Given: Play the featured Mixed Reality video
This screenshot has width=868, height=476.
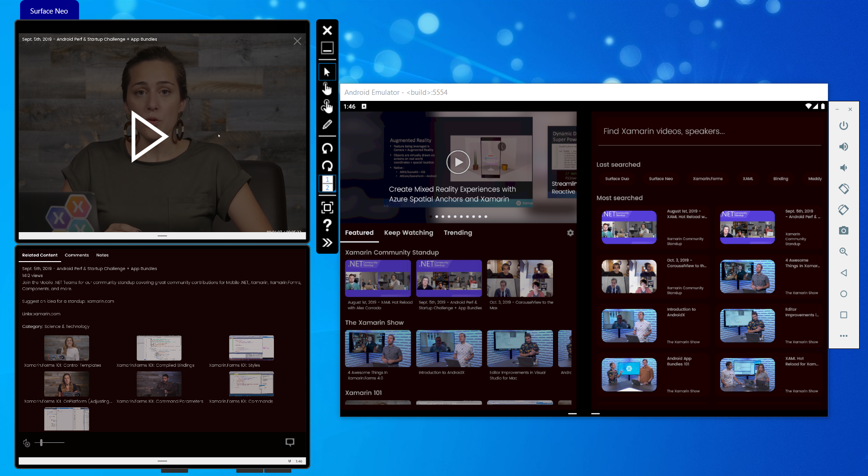Looking at the screenshot, I should click(458, 162).
